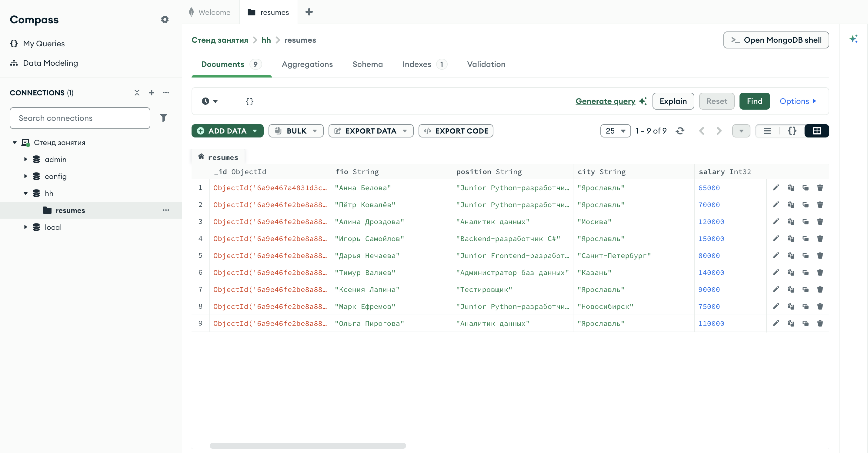Viewport: 868px width, 453px height.
Task: Open actions menu for resumes collection
Action: click(x=166, y=210)
